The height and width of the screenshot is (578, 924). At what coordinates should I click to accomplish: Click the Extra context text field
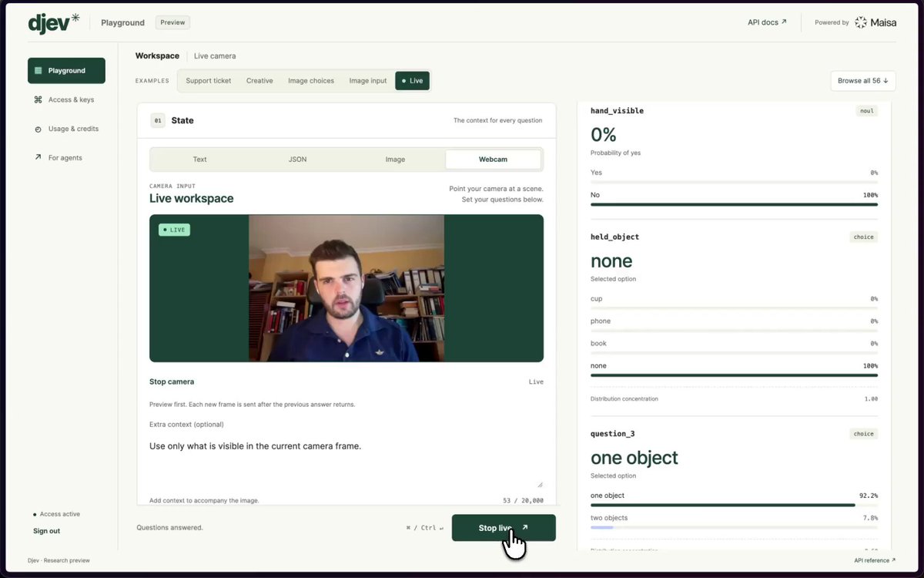(x=346, y=462)
